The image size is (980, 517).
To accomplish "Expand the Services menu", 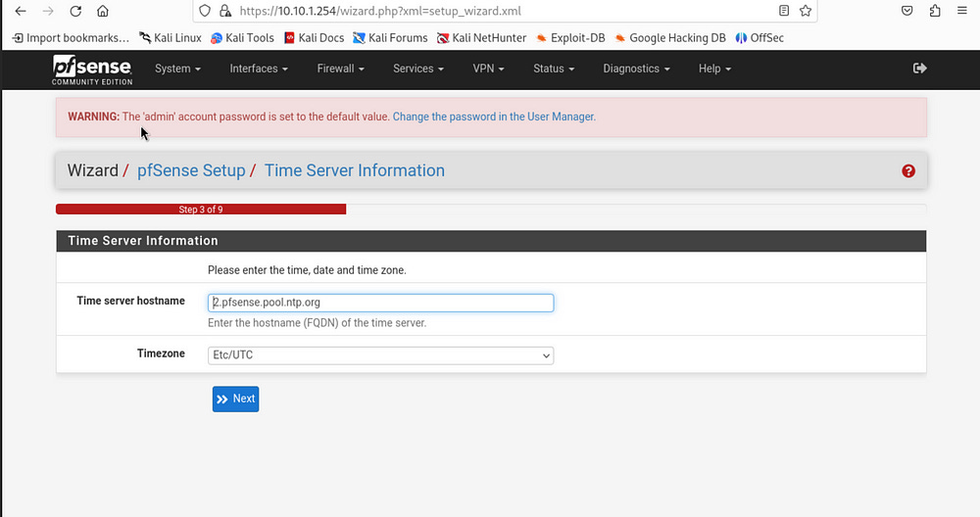I will (418, 69).
